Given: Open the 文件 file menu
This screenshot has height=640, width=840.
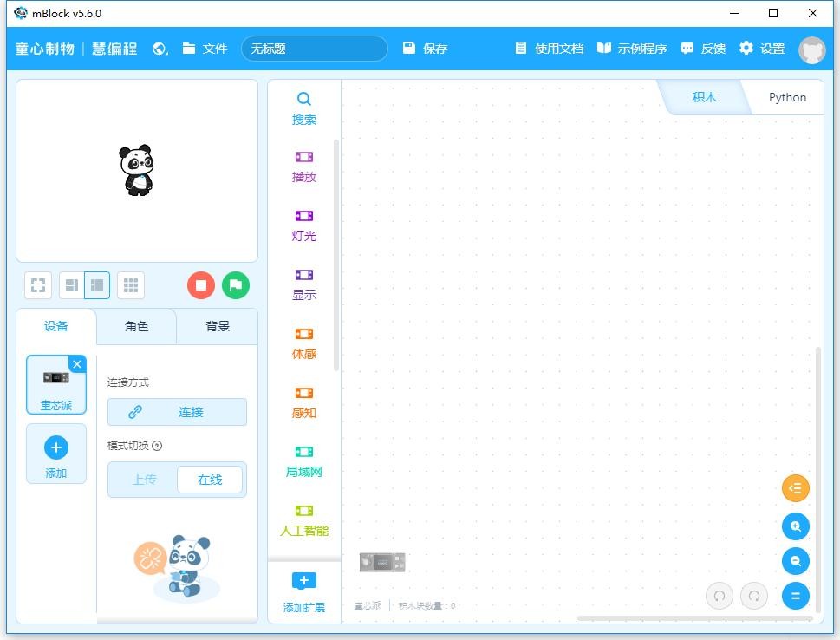Looking at the screenshot, I should pos(205,49).
